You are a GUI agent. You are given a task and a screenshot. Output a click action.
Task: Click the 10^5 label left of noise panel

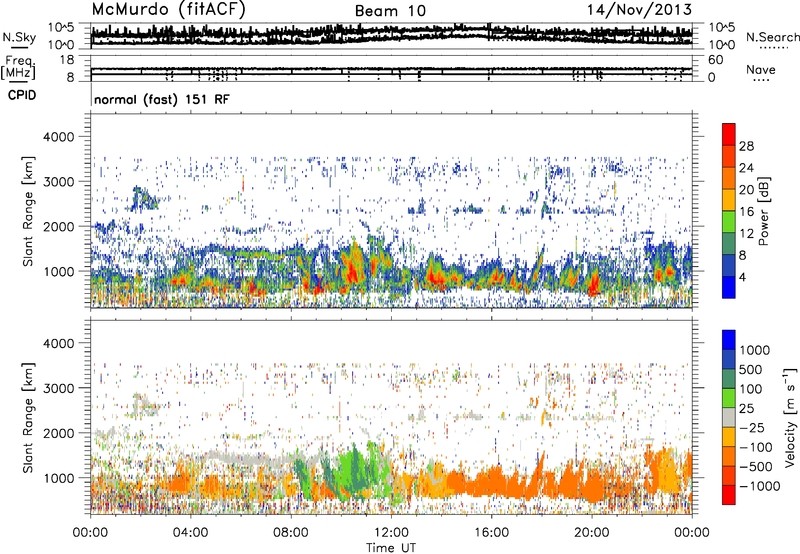pyautogui.click(x=61, y=27)
